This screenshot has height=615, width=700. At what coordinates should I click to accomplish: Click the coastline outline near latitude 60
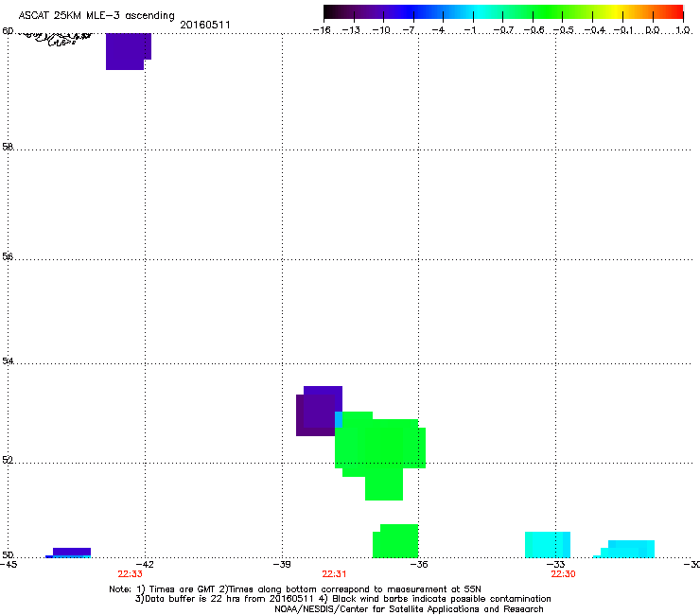pyautogui.click(x=56, y=38)
